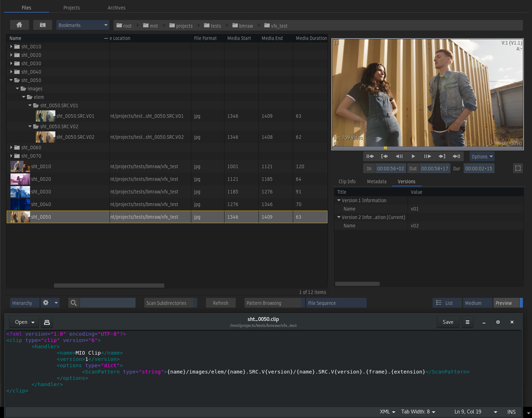Image resolution: width=532 pixels, height=418 pixels.
Task: Open the Bookmarks dropdown
Action: coord(83,25)
